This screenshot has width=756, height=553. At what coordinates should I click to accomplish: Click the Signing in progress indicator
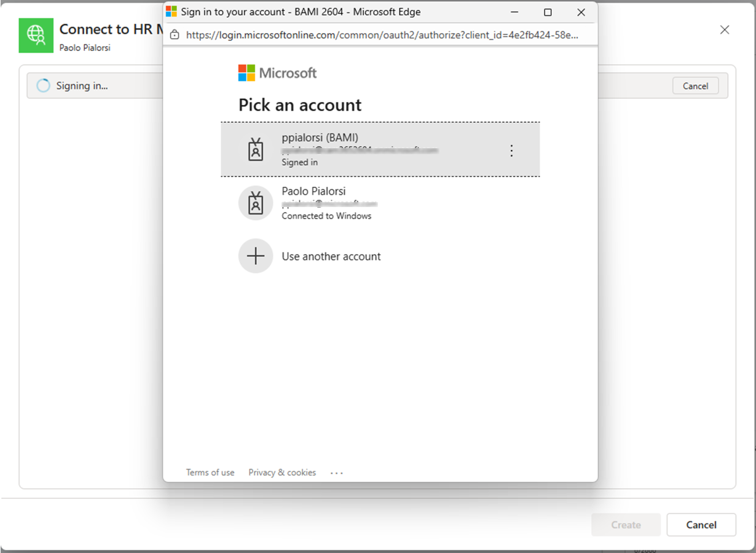42,85
